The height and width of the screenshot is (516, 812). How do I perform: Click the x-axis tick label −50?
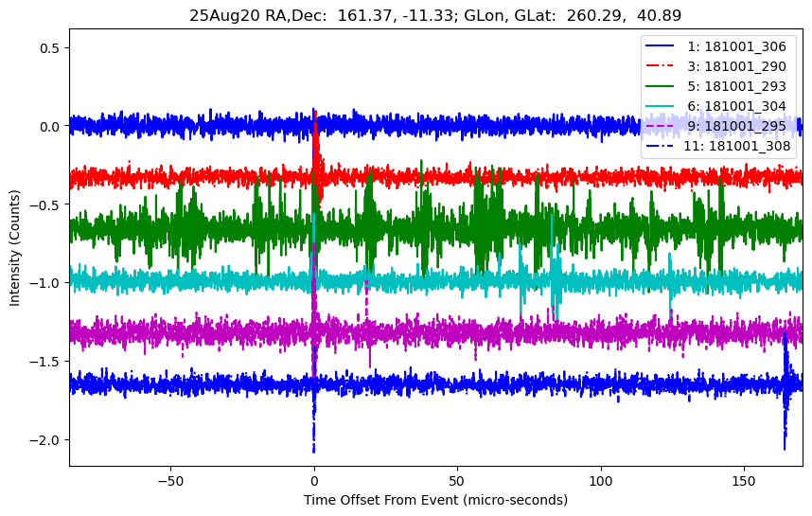coord(170,479)
